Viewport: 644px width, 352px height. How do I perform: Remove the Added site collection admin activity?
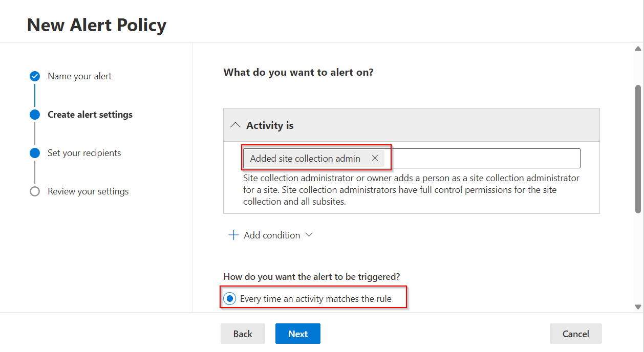(375, 158)
